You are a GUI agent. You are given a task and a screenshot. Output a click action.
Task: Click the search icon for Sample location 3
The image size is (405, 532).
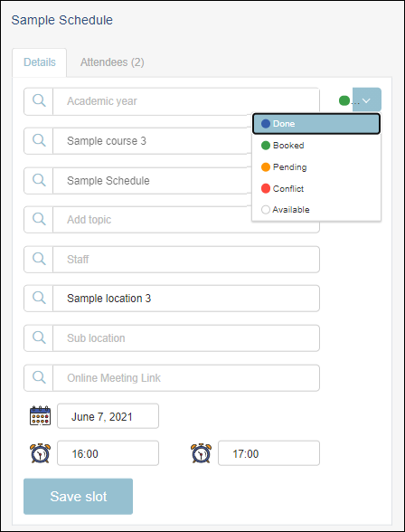(39, 298)
